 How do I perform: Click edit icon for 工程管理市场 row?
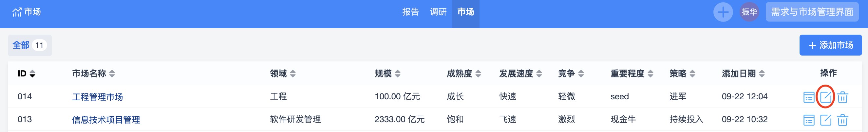click(825, 97)
